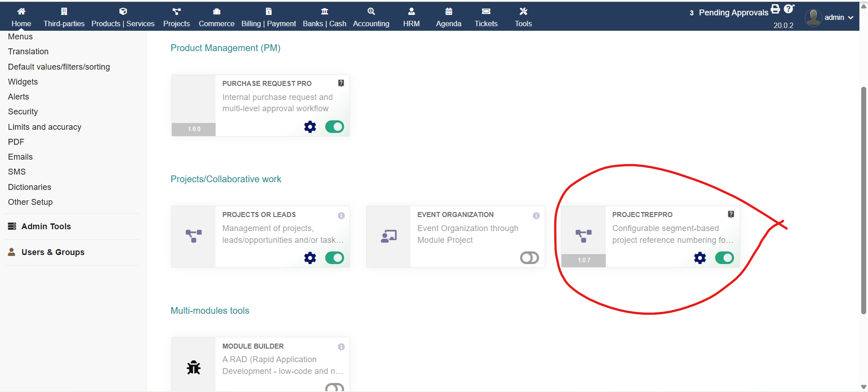
Task: Open the Home menu in top bar
Action: point(21,17)
